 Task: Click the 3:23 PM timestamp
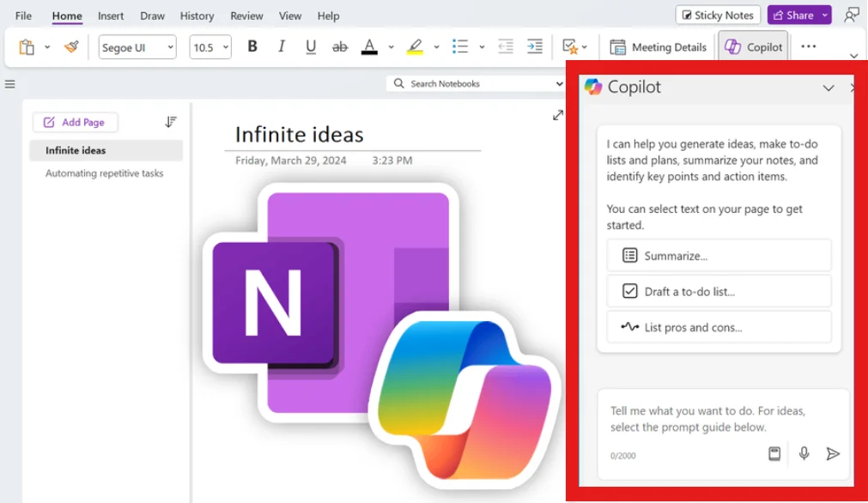coord(392,161)
